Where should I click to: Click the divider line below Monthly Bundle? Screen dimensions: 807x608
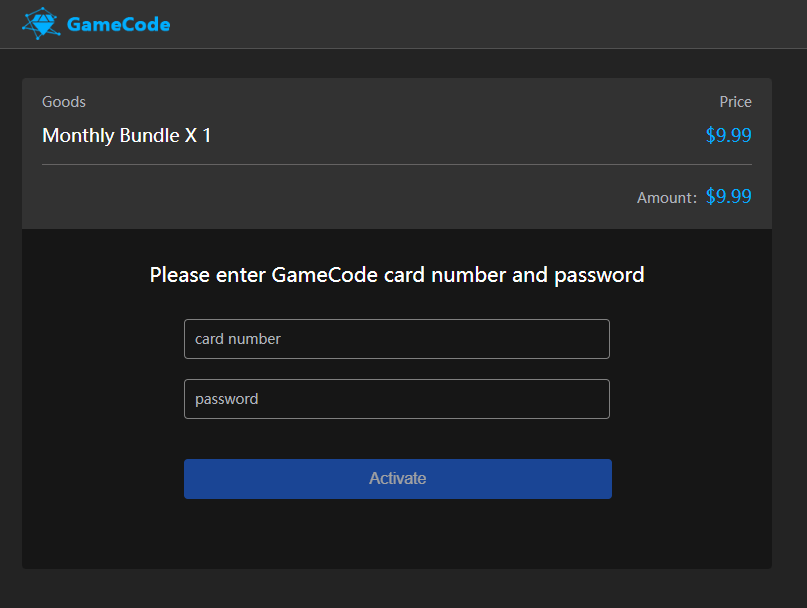click(397, 165)
